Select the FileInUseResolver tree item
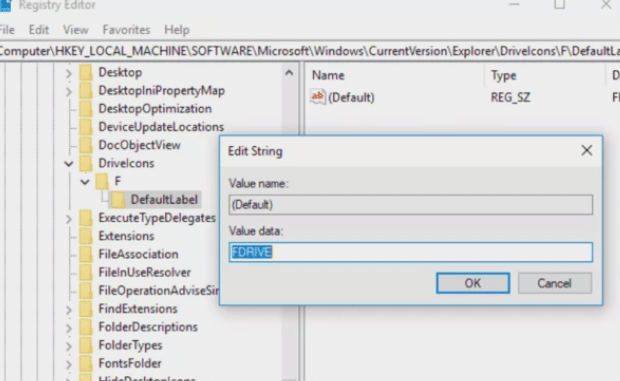Image resolution: width=620 pixels, height=381 pixels. tap(144, 272)
